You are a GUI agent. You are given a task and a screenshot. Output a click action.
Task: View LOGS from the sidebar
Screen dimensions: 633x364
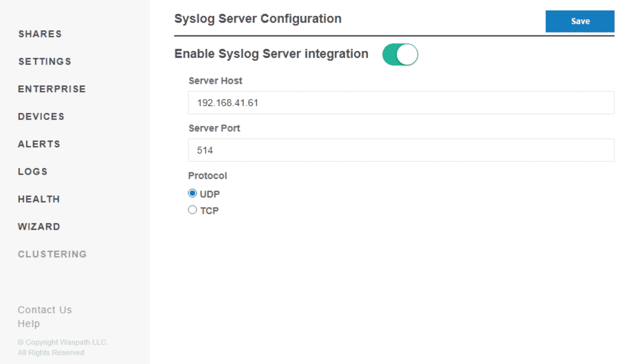33,172
